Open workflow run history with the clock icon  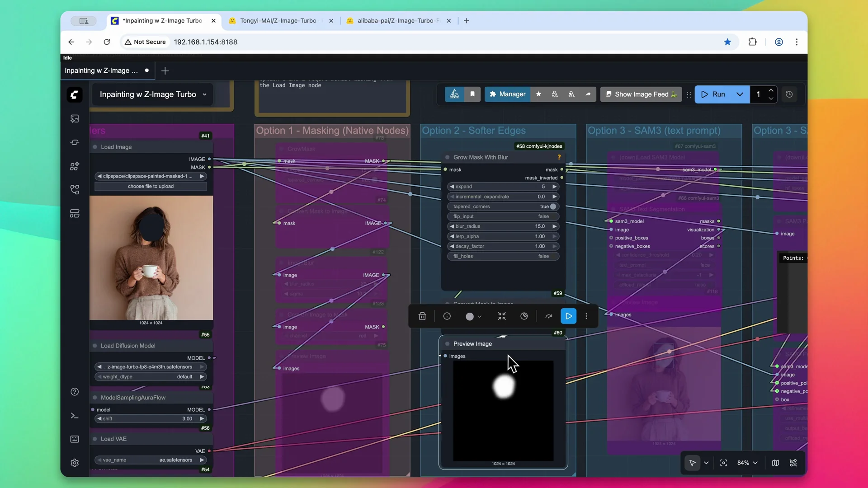point(789,94)
